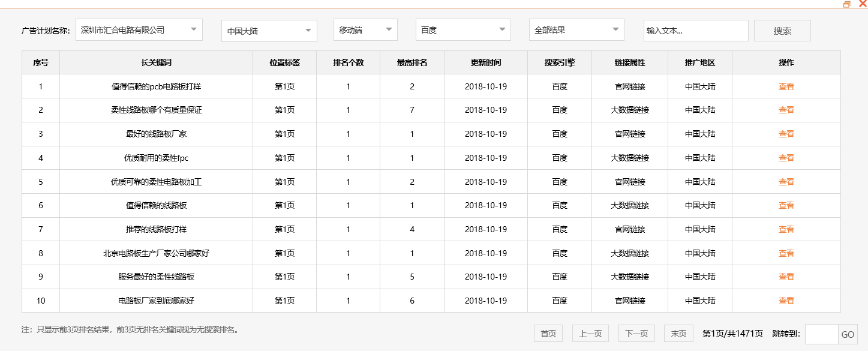Click the 下一页 next page button
868x351 pixels.
[x=638, y=333]
